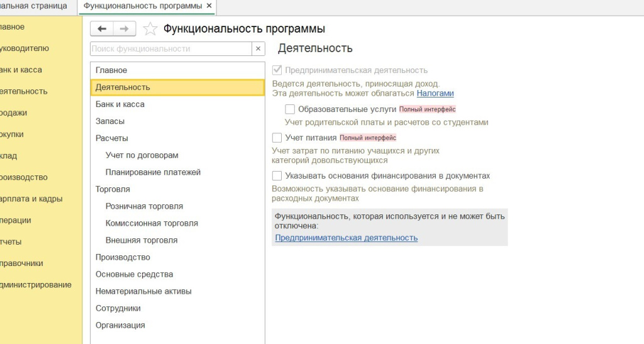The image size is (644, 344).
Task: Add page to favorites with star icon
Action: click(150, 29)
